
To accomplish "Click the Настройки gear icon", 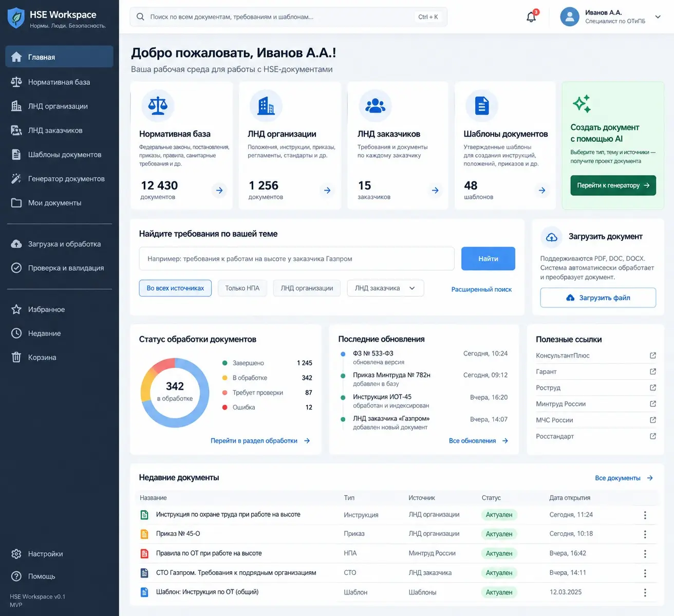I will pyautogui.click(x=16, y=554).
